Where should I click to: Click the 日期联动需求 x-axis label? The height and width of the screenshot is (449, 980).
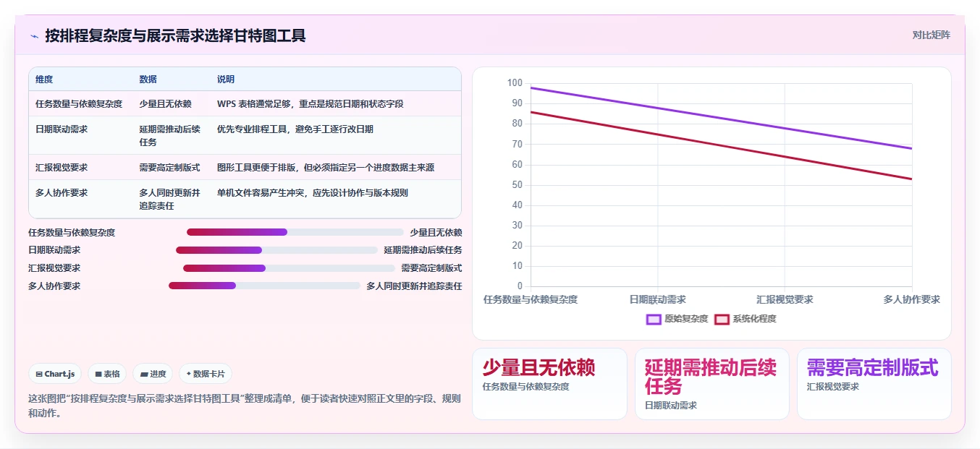(658, 299)
